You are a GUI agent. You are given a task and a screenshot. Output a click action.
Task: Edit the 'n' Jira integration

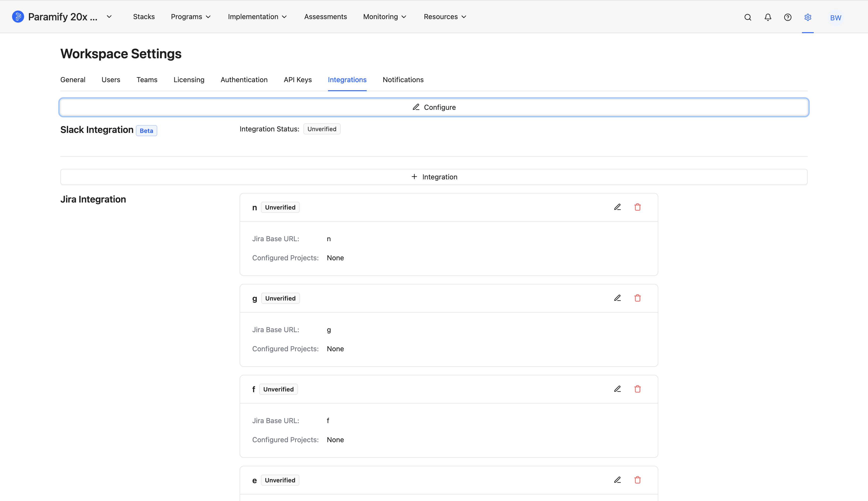click(x=617, y=207)
